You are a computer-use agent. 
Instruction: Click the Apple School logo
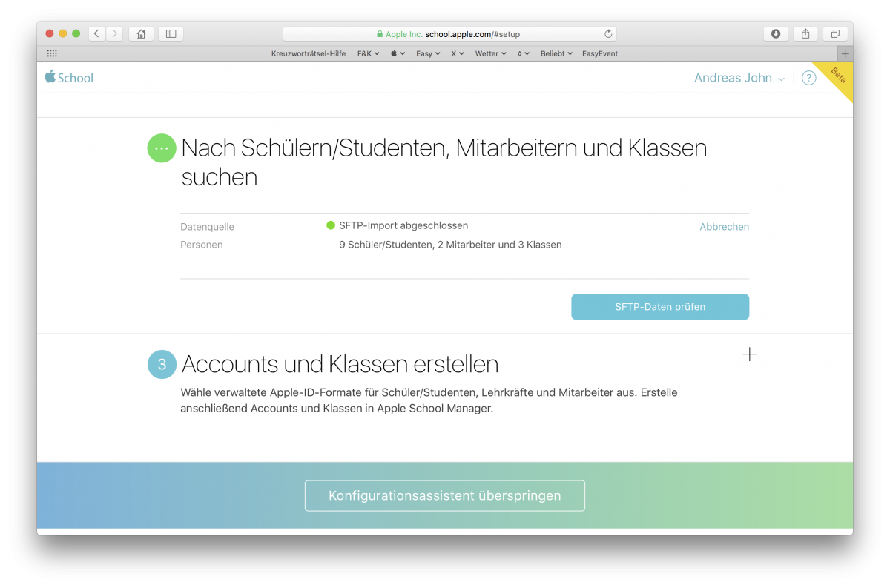[69, 77]
